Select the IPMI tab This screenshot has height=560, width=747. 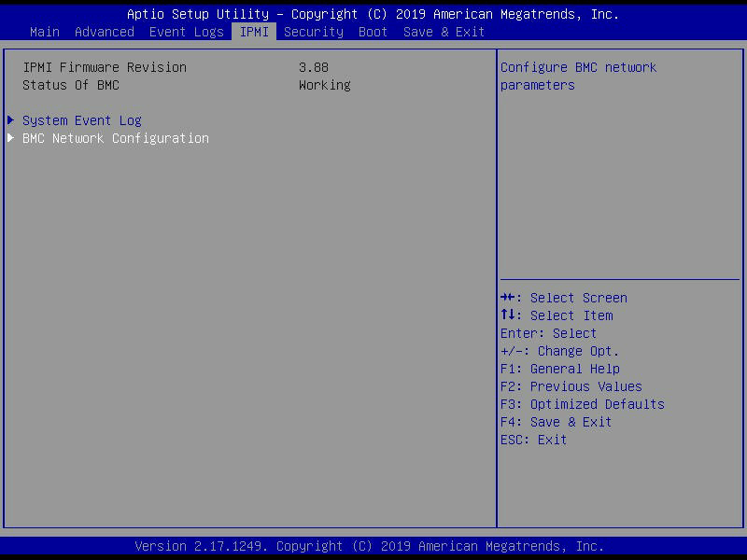tap(254, 32)
